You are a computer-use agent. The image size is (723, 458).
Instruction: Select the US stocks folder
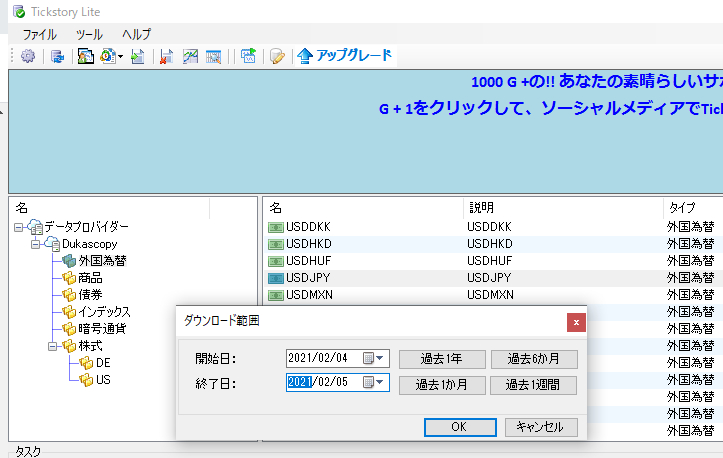pos(103,379)
